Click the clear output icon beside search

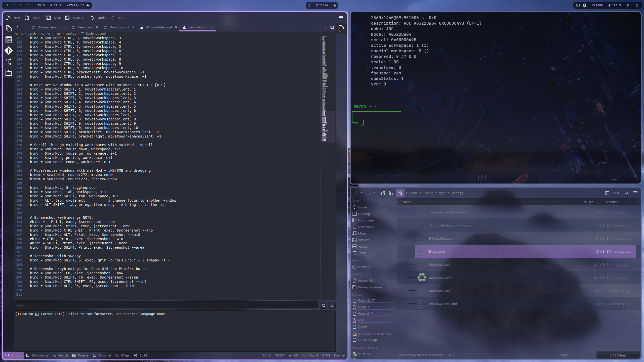[x=332, y=305]
